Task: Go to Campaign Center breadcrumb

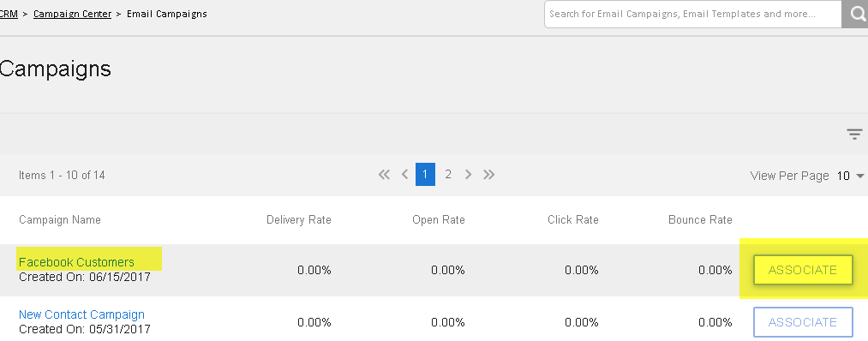Action: coord(72,14)
